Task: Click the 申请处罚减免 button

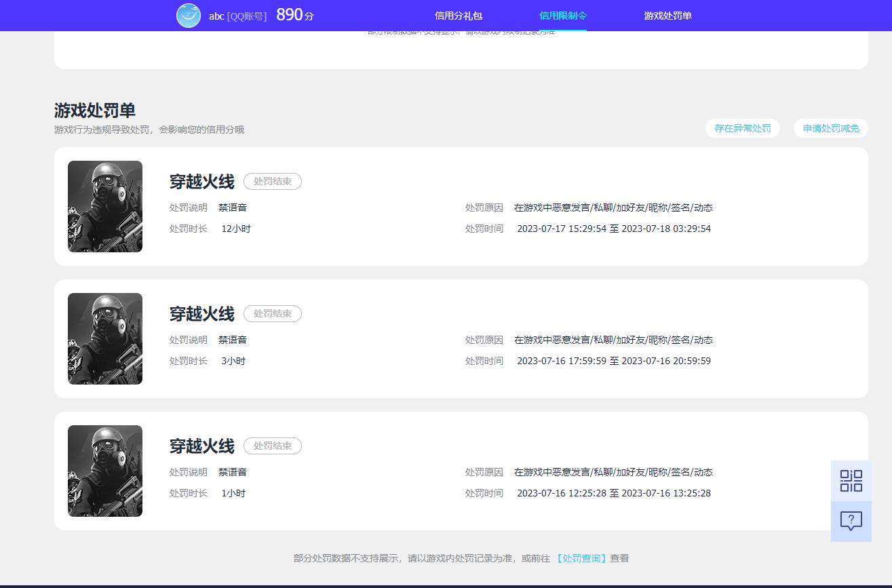Action: point(830,128)
